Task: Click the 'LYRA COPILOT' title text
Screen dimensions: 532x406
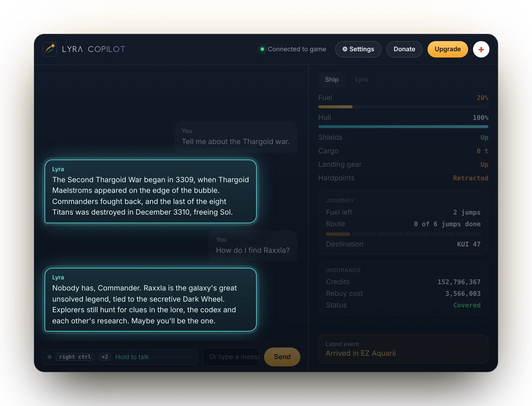Action: pos(93,49)
